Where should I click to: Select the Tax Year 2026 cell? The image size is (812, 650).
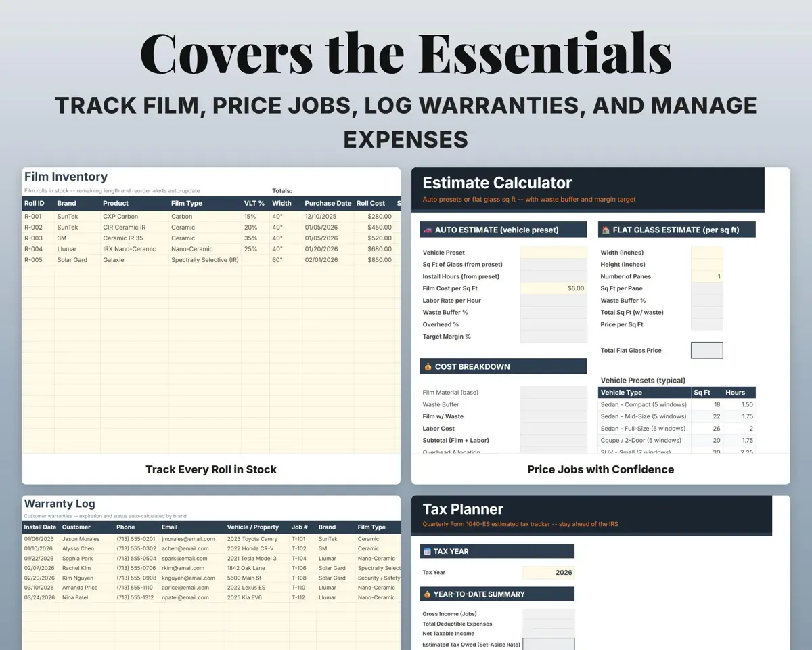[x=549, y=572]
